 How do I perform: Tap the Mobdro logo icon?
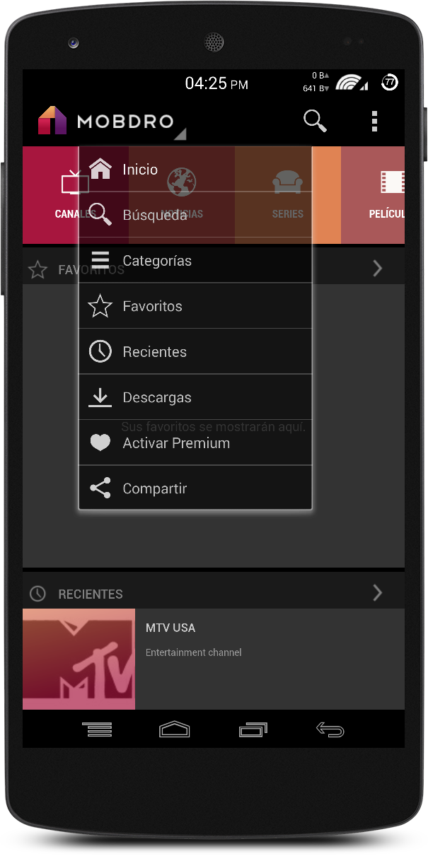click(x=52, y=121)
